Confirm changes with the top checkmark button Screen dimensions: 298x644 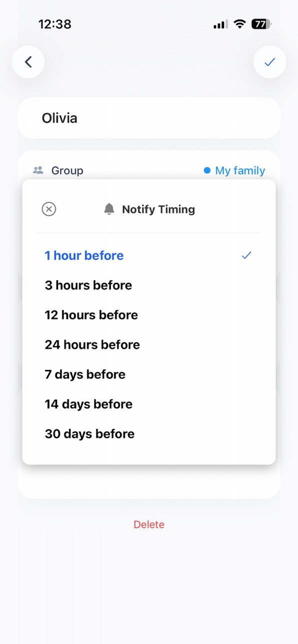pos(270,62)
